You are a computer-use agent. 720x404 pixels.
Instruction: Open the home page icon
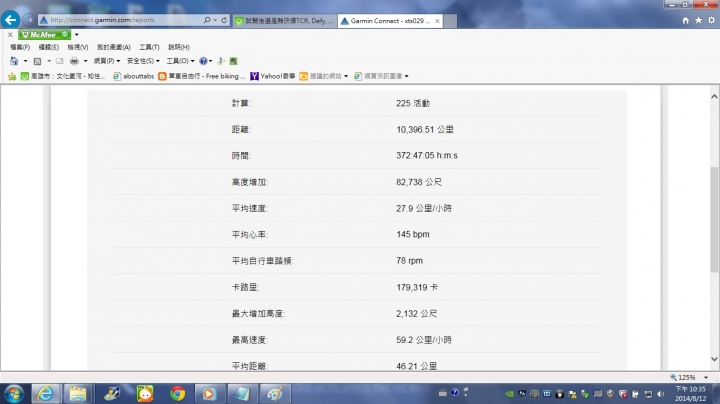(x=686, y=20)
